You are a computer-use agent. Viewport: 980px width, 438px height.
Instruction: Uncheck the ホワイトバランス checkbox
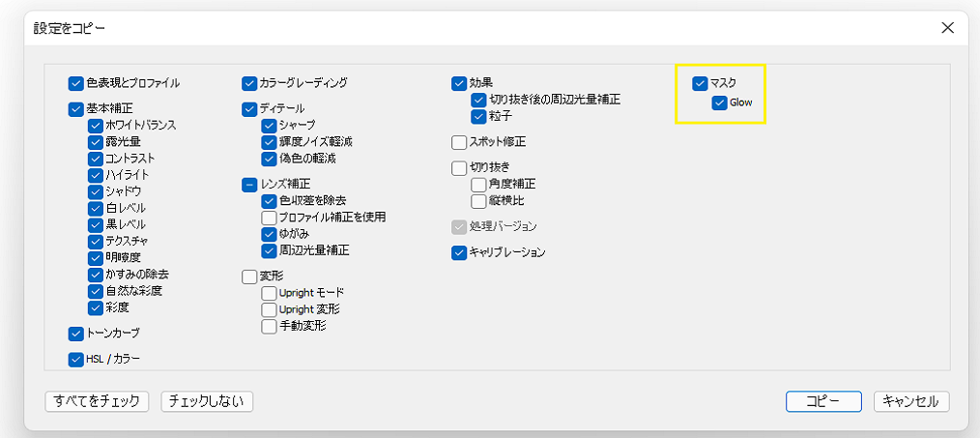coord(96,125)
